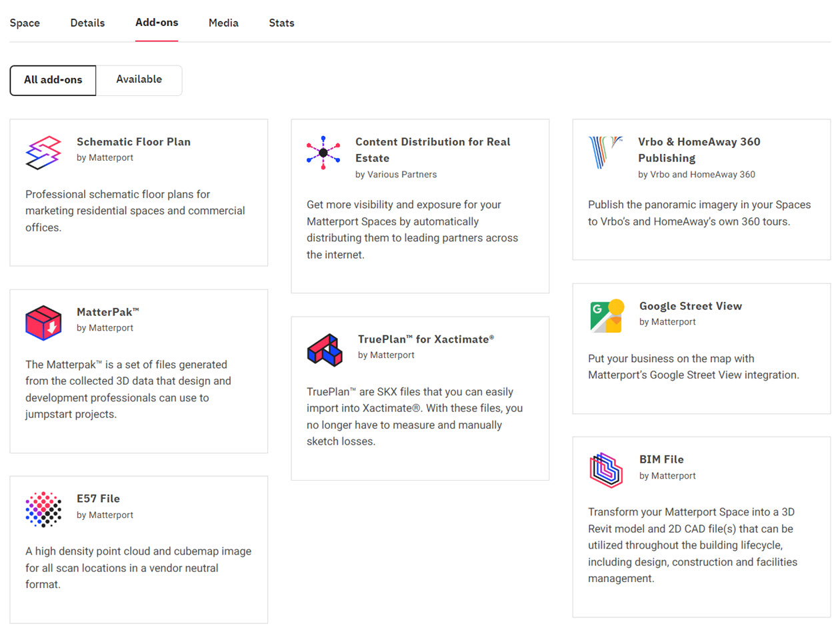
Task: Click 'by Matterport' under Google Street View
Action: pyautogui.click(x=667, y=322)
